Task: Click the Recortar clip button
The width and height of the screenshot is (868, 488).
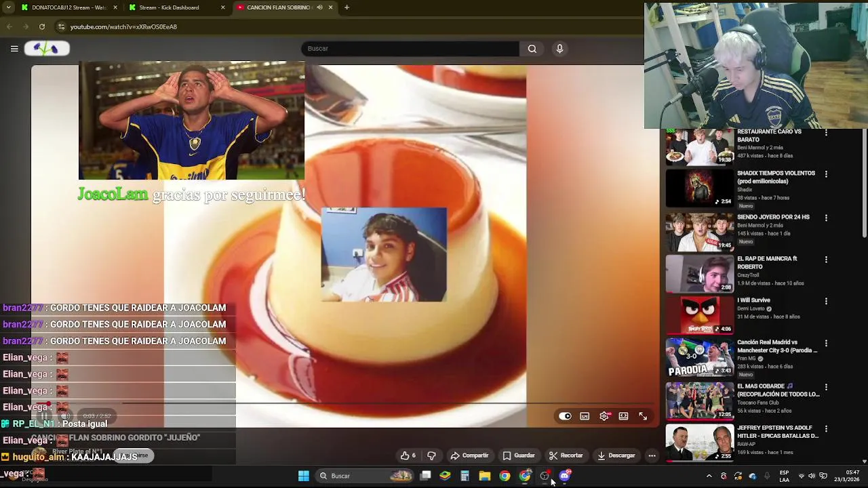Action: tap(566, 455)
